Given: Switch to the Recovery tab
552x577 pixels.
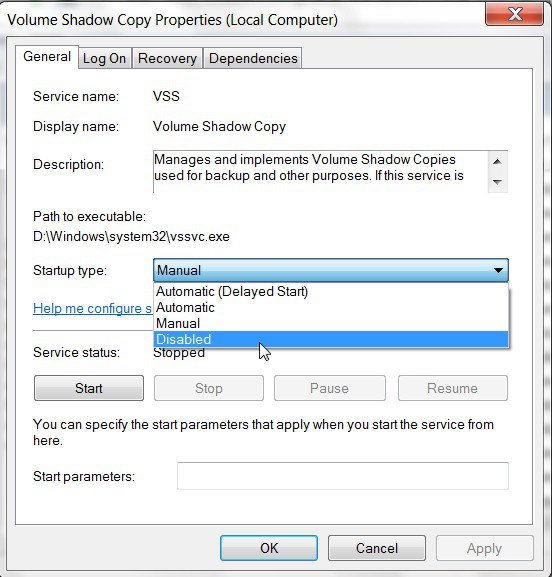Looking at the screenshot, I should click(167, 58).
